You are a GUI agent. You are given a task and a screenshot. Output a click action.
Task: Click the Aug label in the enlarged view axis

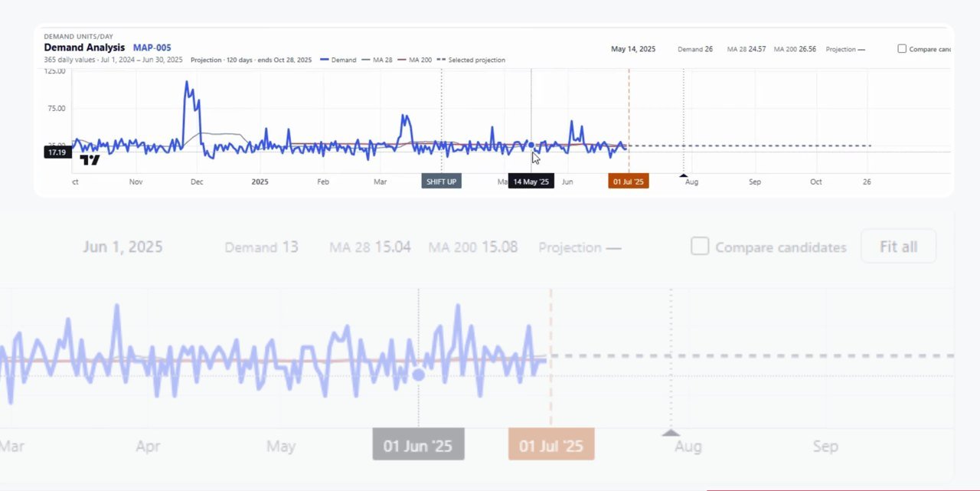[x=688, y=446]
